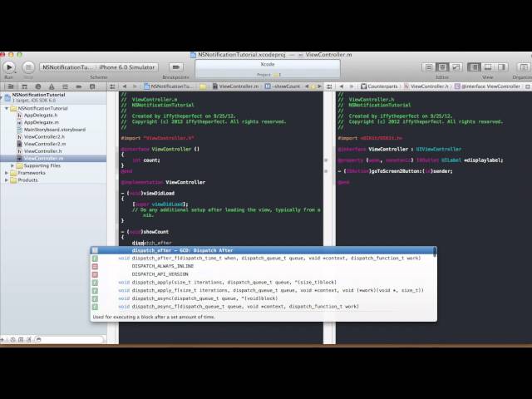Show the Issue navigator

[52, 86]
